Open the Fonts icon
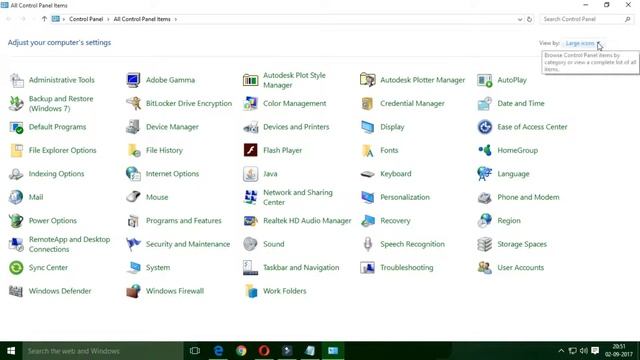 tap(368, 150)
